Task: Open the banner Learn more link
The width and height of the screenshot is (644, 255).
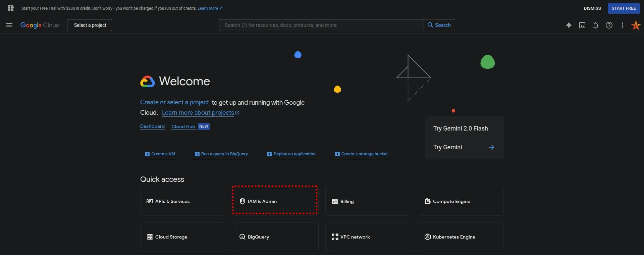Action: coord(210,8)
